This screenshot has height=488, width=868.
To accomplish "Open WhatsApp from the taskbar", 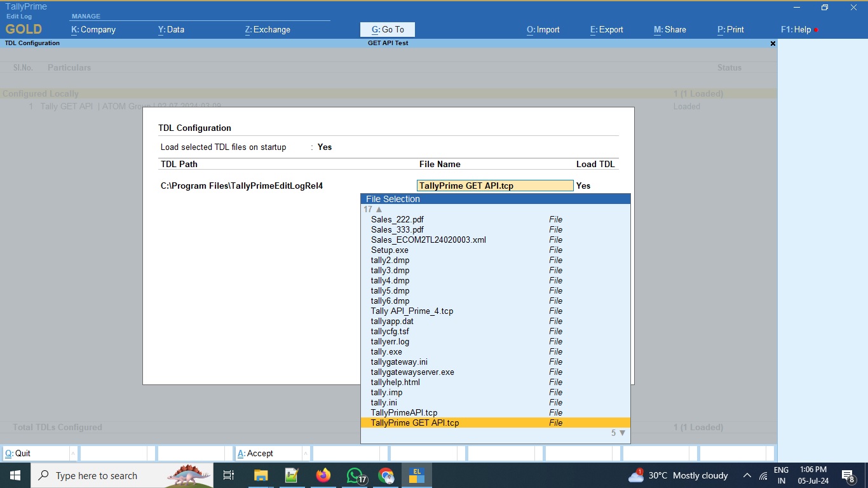I will 355,475.
